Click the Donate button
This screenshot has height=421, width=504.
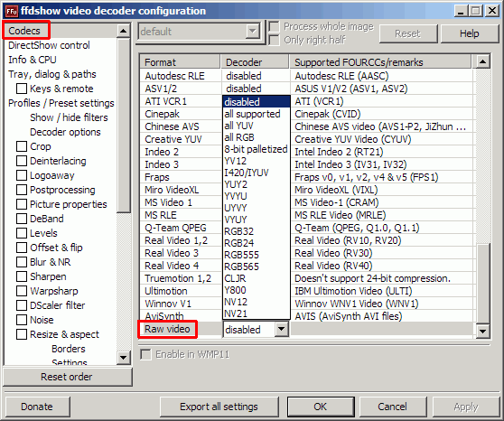pyautogui.click(x=37, y=407)
